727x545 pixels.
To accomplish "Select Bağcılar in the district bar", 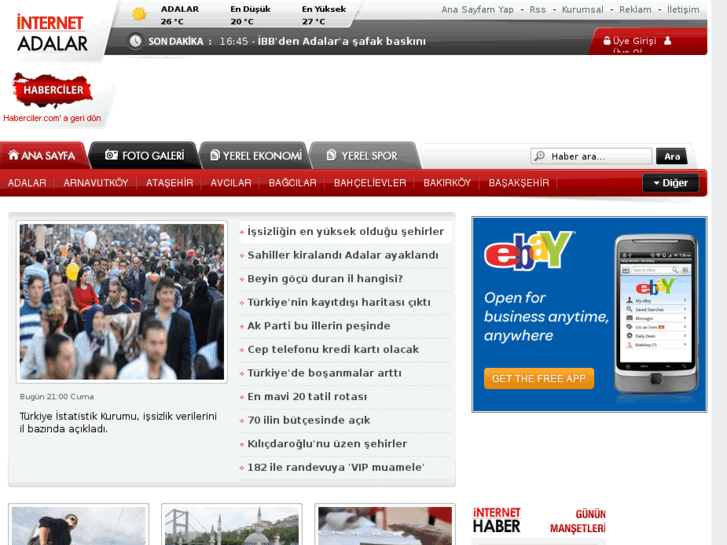I will [293, 183].
